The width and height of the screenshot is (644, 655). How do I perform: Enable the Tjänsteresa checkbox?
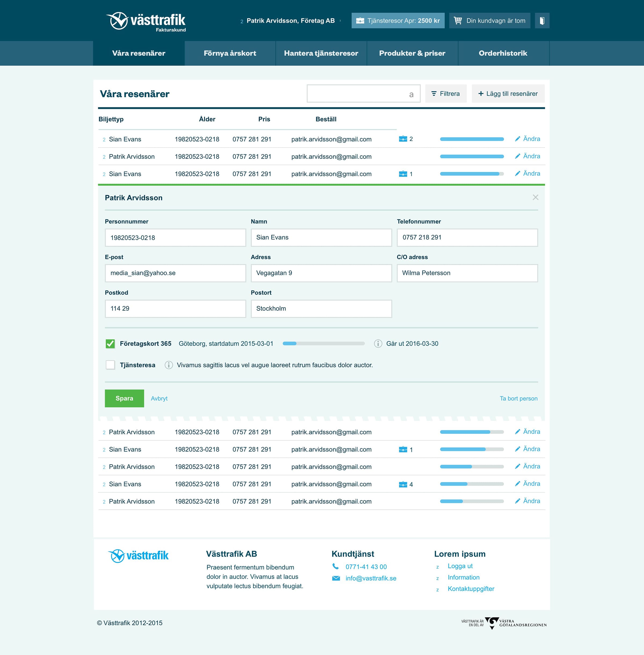110,365
